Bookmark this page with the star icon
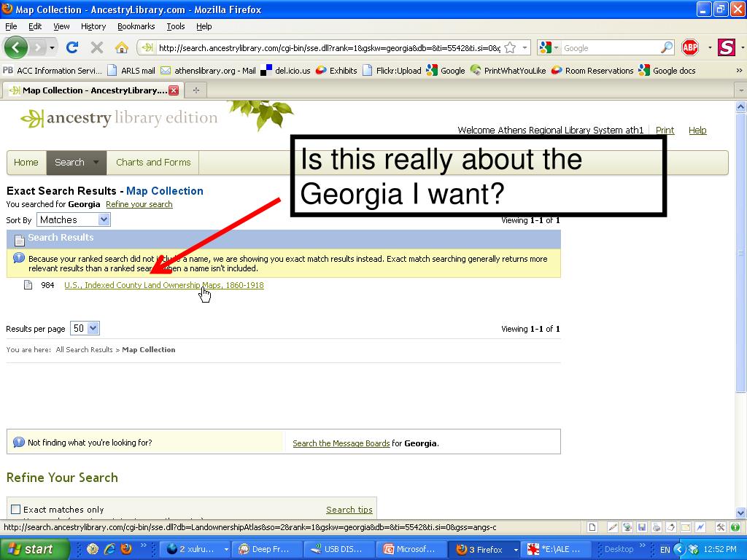The width and height of the screenshot is (747, 560). click(x=510, y=47)
